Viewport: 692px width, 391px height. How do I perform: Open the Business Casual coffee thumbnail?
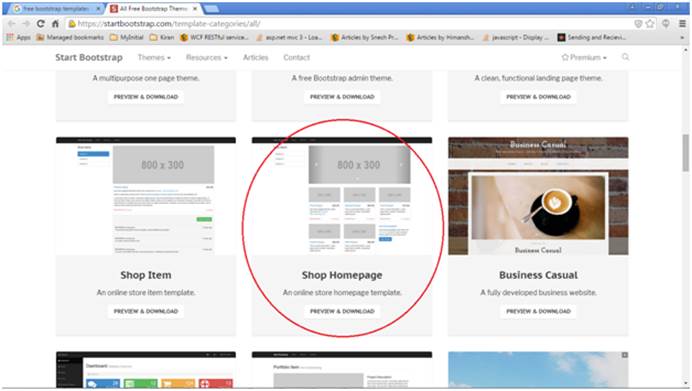point(538,196)
